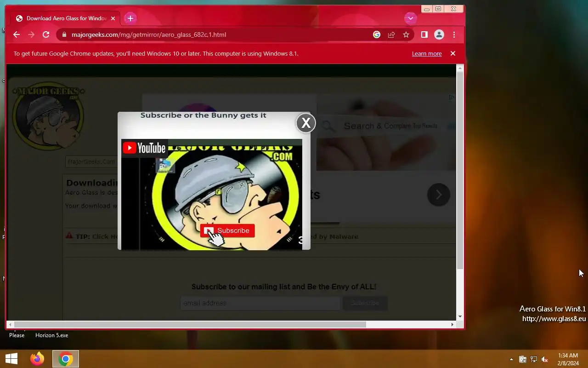
Task: Select the Download Aero Glass tab
Action: click(66, 18)
